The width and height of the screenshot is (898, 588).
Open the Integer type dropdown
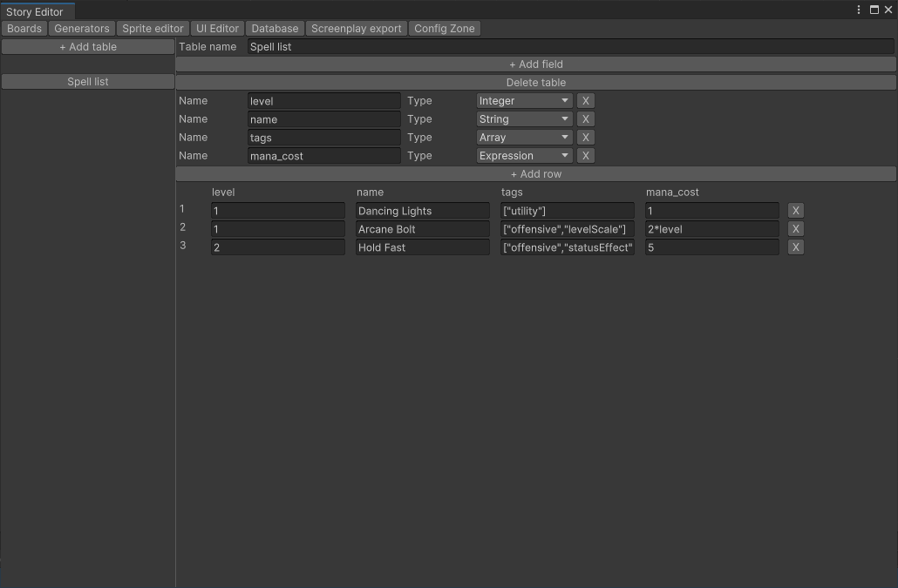tap(524, 101)
